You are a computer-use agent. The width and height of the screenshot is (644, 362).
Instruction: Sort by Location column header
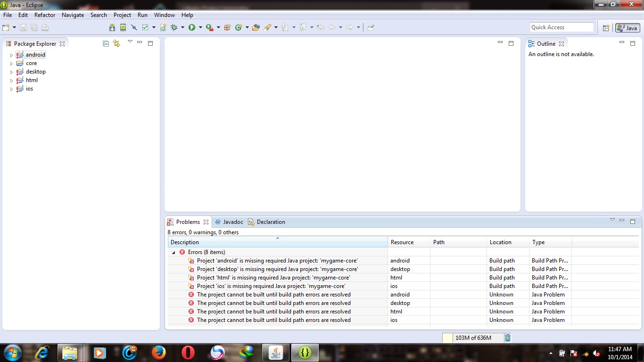[508, 242]
